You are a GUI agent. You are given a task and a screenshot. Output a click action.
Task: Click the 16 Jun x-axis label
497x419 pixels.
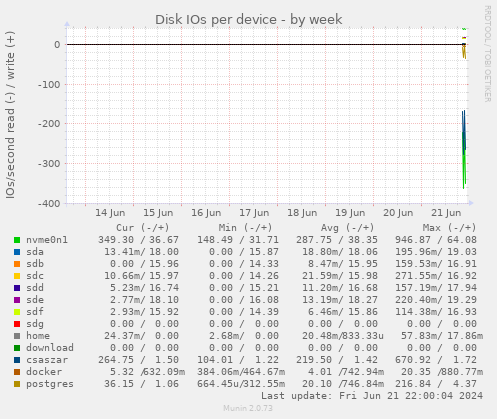pos(206,213)
